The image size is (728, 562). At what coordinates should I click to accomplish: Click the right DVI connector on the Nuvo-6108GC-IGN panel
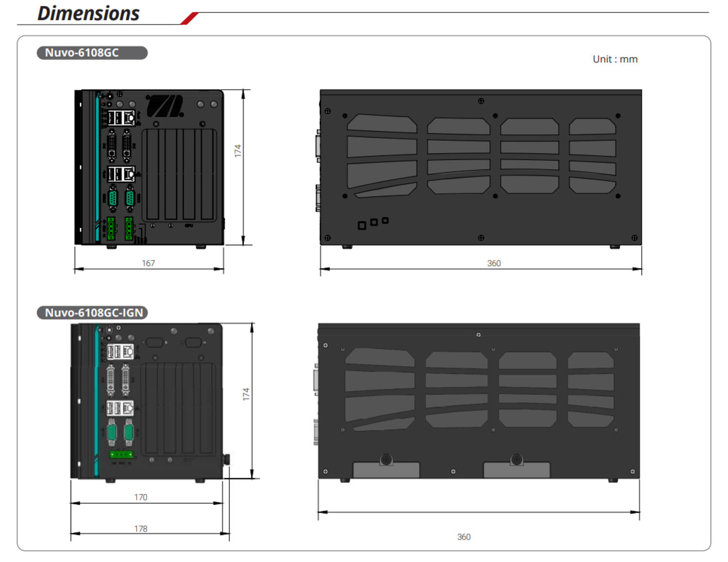click(x=125, y=379)
